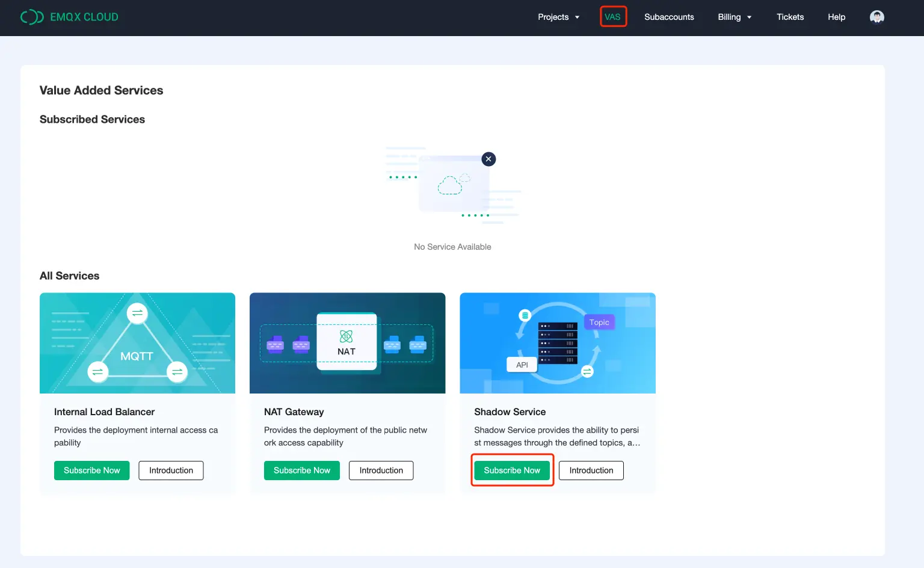The height and width of the screenshot is (568, 924).
Task: Open the Projects chevron arrow
Action: click(x=578, y=17)
